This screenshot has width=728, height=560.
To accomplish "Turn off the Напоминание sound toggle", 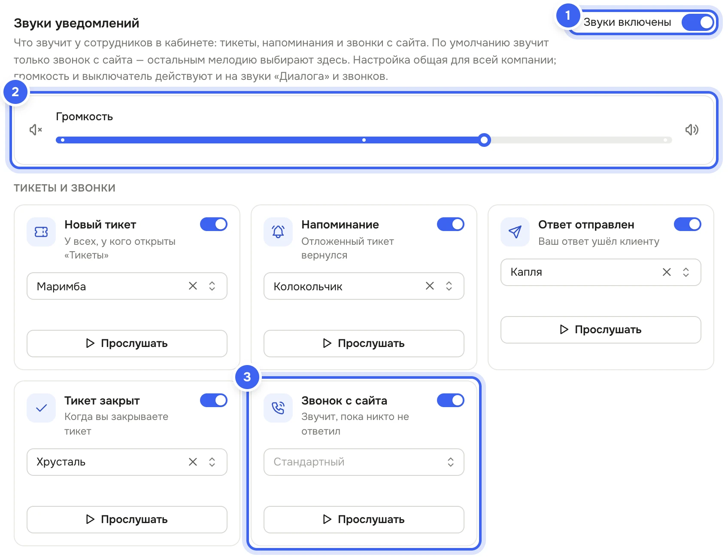I will 451,224.
